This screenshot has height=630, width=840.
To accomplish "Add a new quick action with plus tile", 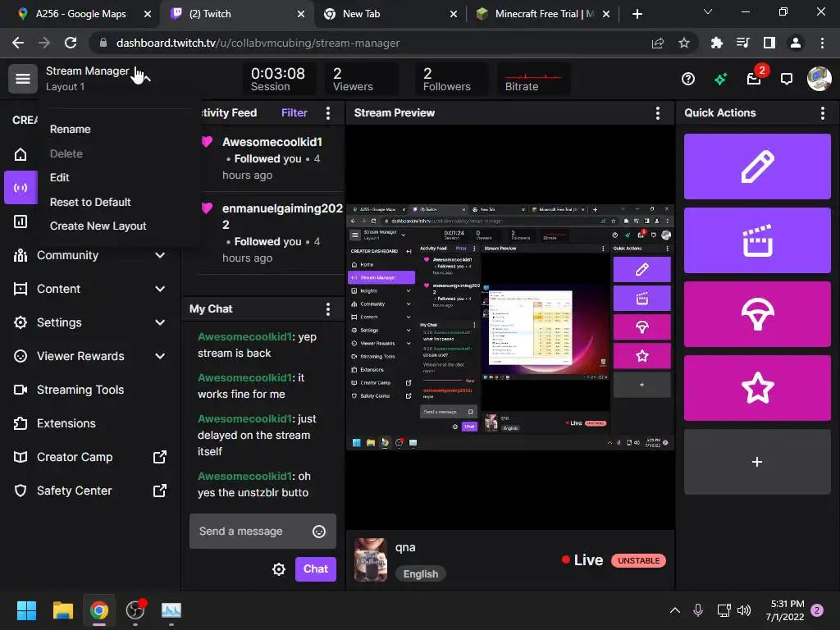I will pos(757,462).
